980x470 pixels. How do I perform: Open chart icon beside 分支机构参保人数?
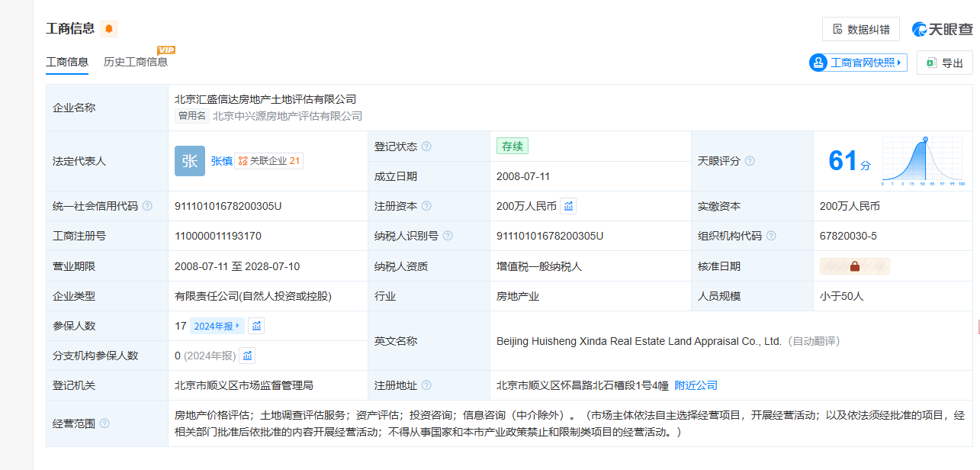coord(247,356)
